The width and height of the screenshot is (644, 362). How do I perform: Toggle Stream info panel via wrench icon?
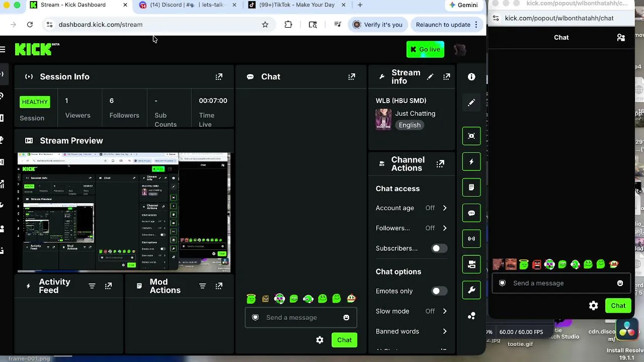click(x=471, y=290)
